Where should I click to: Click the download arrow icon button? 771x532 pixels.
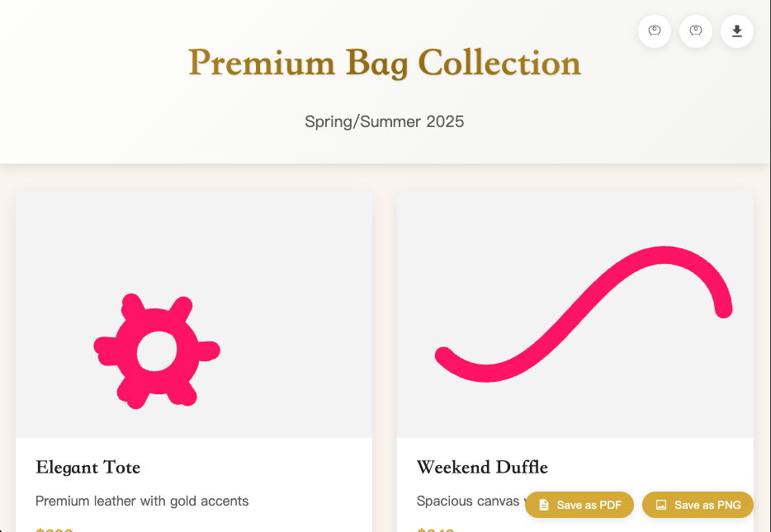(736, 31)
